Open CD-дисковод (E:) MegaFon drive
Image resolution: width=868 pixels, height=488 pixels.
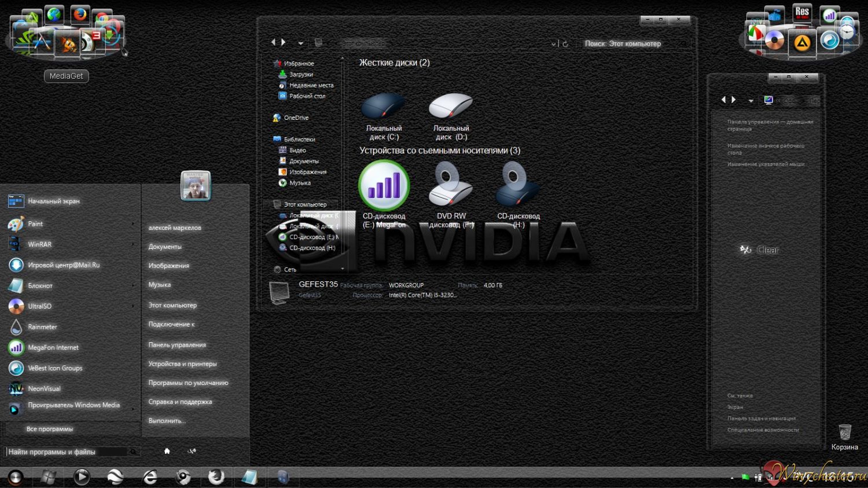coord(384,194)
